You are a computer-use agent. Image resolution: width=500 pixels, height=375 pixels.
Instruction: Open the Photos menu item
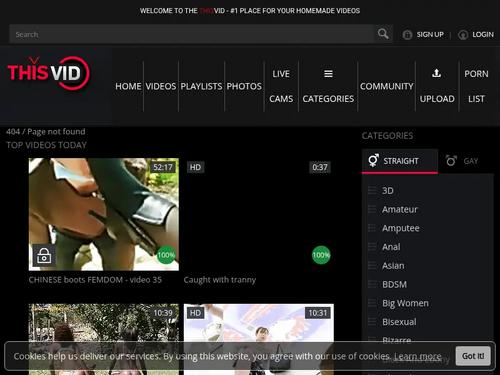(244, 86)
